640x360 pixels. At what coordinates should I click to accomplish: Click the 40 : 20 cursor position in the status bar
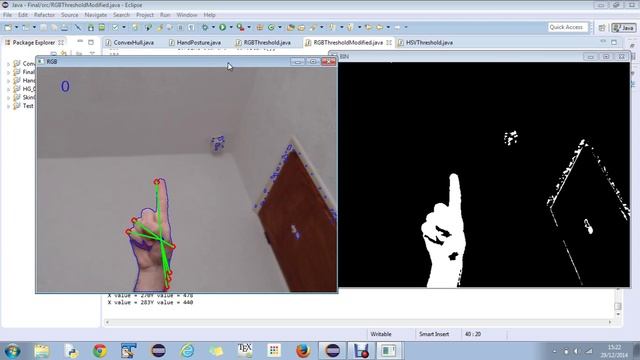(x=473, y=334)
